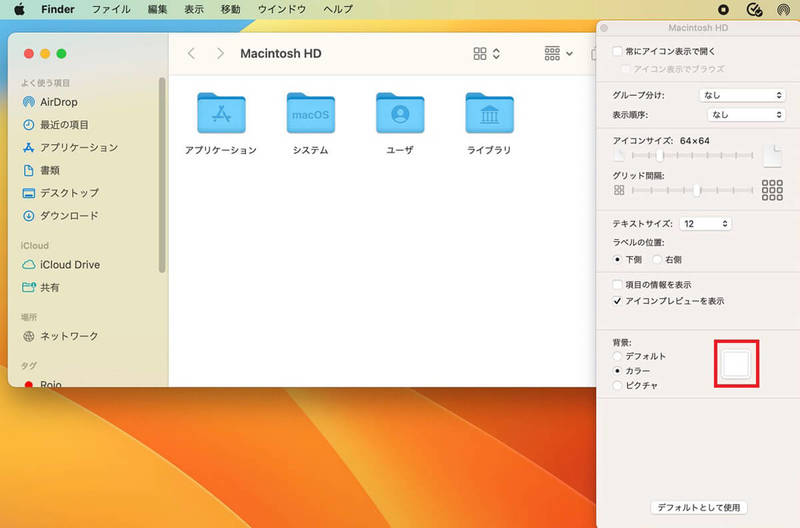
Task: Select label position 下側 radio
Action: click(617, 260)
